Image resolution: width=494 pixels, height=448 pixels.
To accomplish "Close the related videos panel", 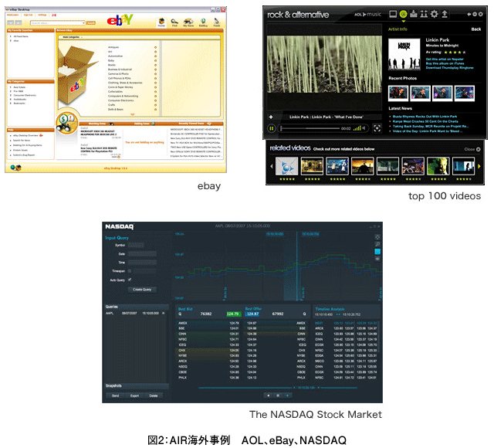I will [x=472, y=149].
